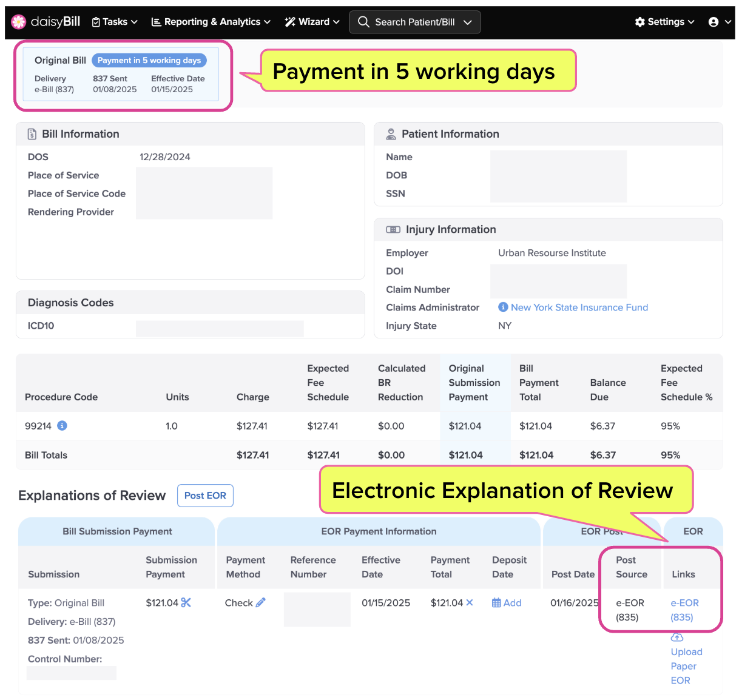Click the Payment in 5 working days badge
739x700 pixels.
(x=149, y=60)
